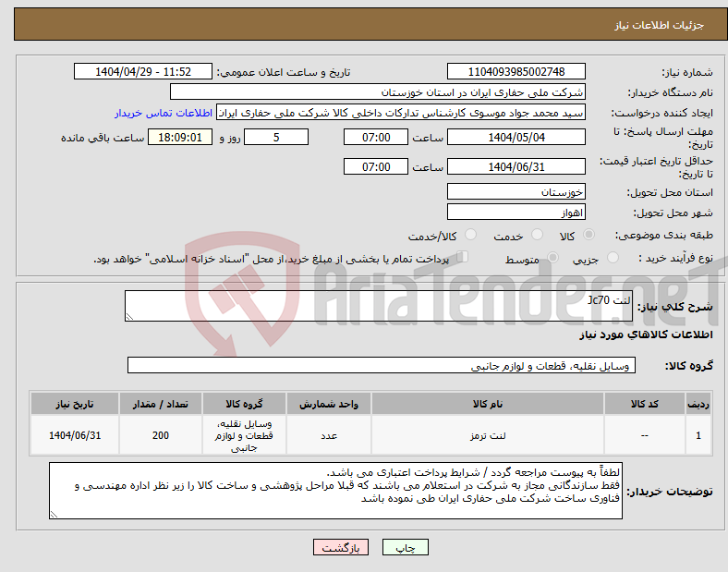Click the نوع فرآیند خرید label
Viewport: 728px width, 572px height.
[x=675, y=258]
